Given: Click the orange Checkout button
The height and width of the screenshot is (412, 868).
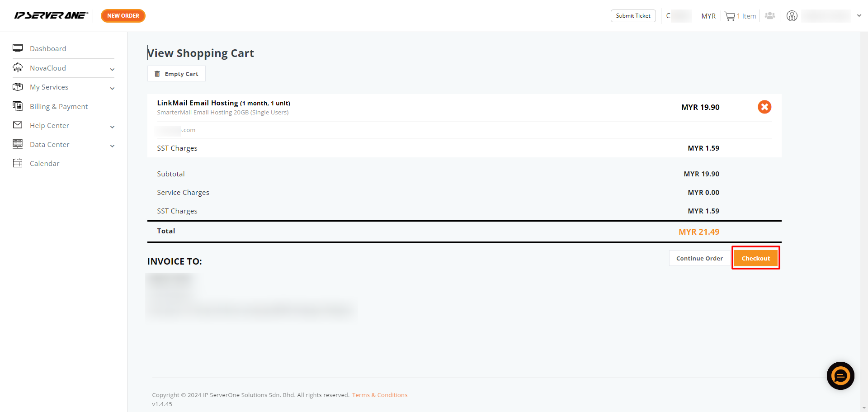Looking at the screenshot, I should pyautogui.click(x=756, y=258).
